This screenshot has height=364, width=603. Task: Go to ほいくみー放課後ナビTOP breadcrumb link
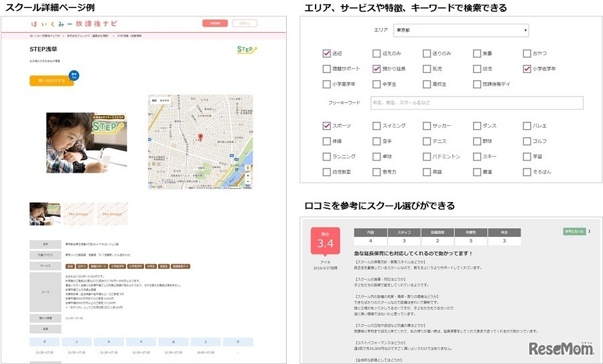pyautogui.click(x=46, y=35)
